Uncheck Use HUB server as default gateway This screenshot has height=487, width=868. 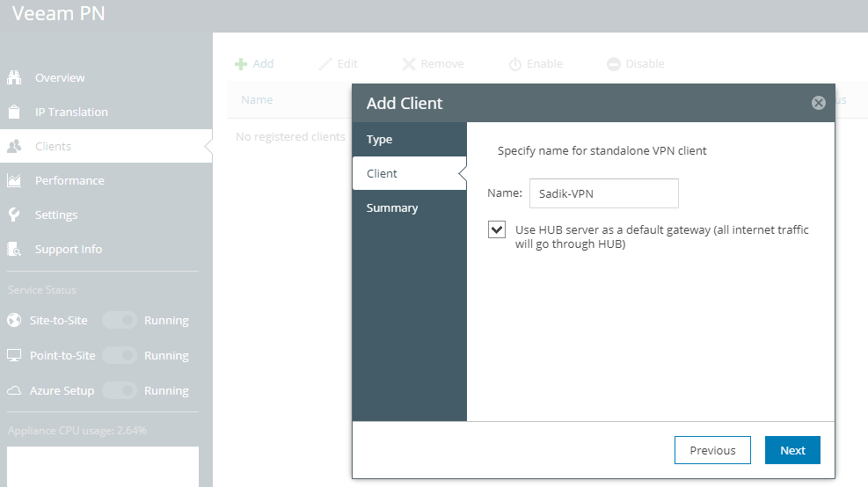[x=497, y=229]
